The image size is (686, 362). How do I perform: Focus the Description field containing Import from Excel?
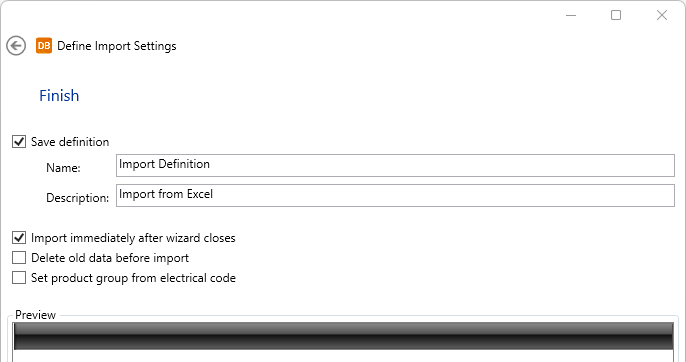(395, 195)
